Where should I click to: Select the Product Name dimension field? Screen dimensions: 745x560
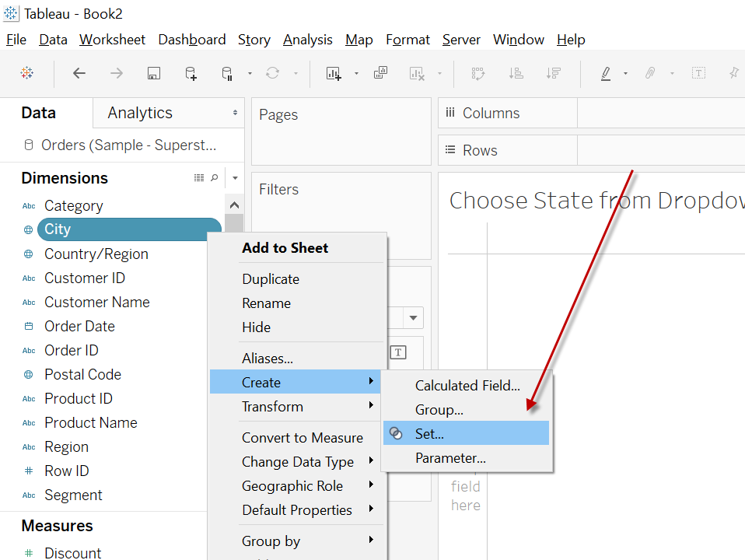pyautogui.click(x=91, y=422)
